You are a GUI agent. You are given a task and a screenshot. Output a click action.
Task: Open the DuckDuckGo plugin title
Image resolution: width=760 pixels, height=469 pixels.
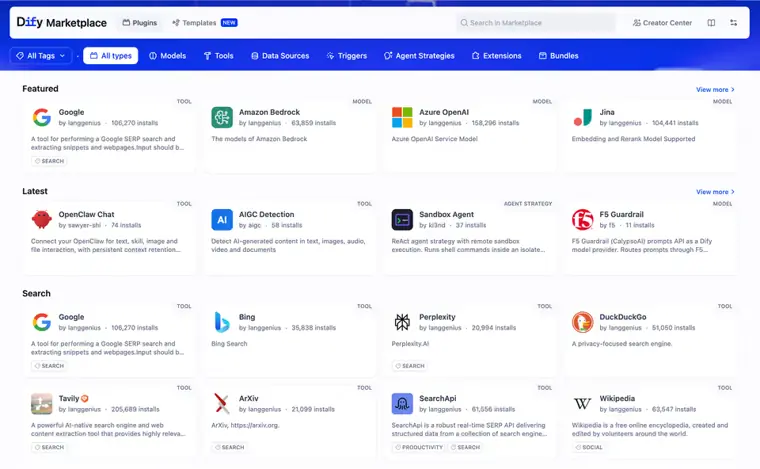(623, 317)
